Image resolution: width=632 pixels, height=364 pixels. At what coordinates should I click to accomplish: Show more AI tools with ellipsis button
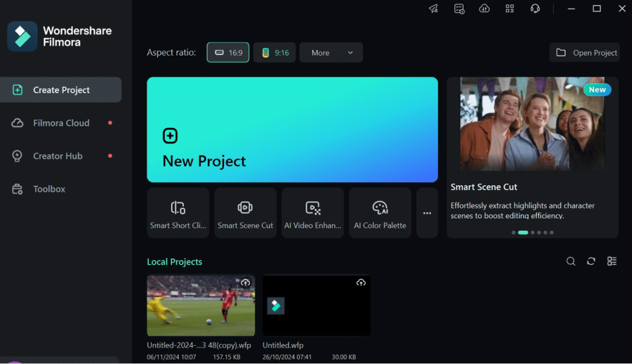427,213
